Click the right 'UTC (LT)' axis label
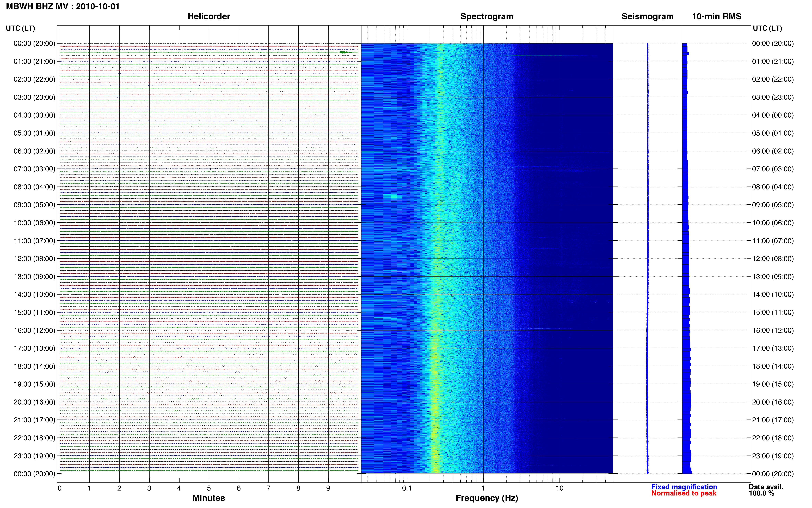The height and width of the screenshot is (508, 812). pyautogui.click(x=767, y=28)
